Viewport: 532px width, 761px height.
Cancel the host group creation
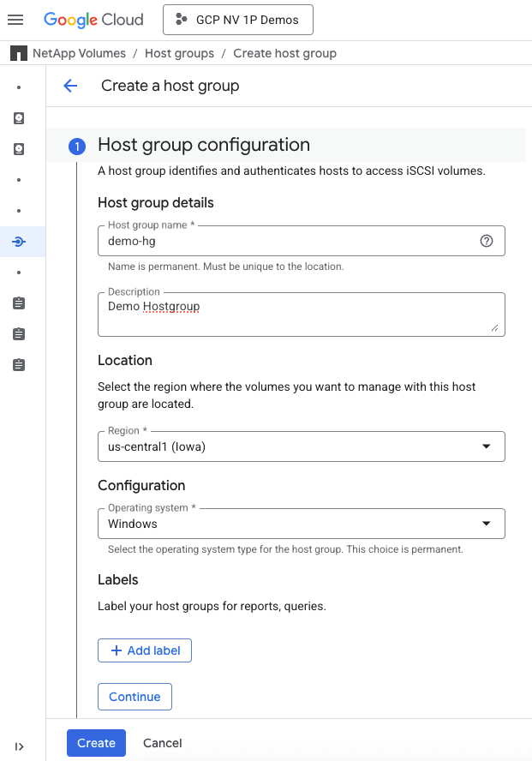[162, 743]
